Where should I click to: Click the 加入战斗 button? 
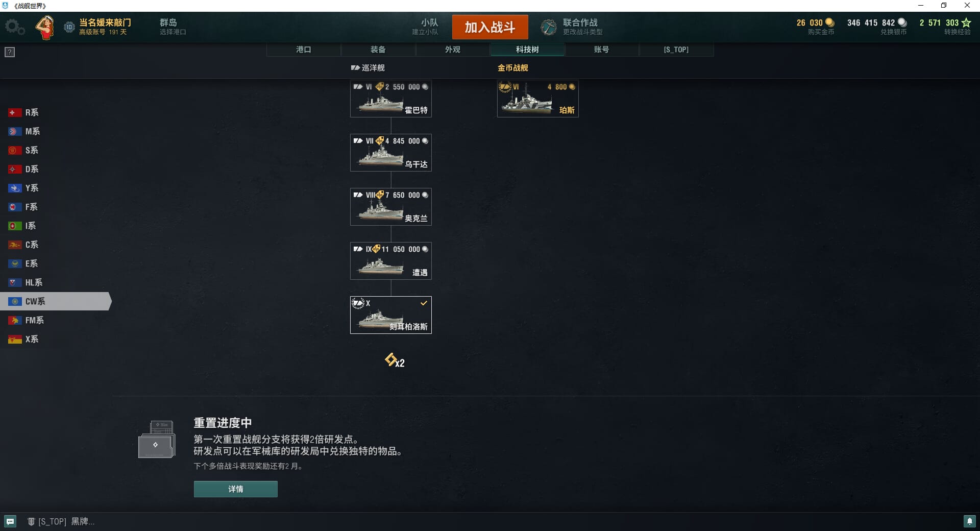(490, 27)
